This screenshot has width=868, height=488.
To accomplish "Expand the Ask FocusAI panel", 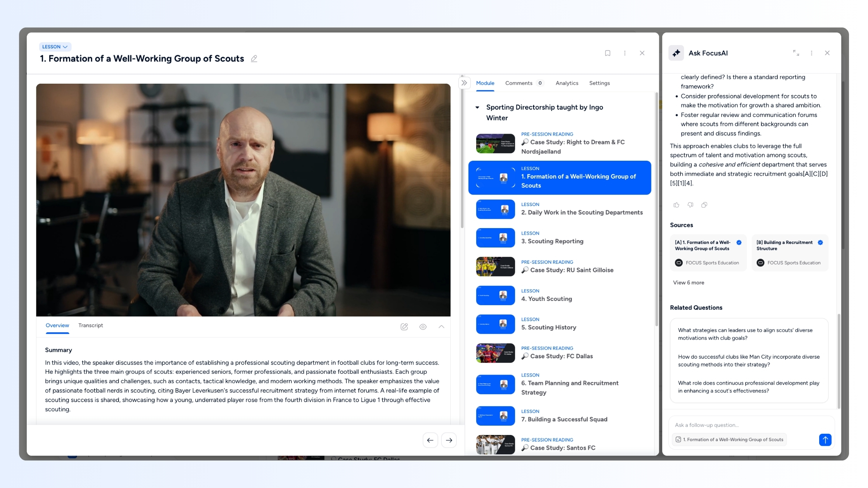I will 796,53.
